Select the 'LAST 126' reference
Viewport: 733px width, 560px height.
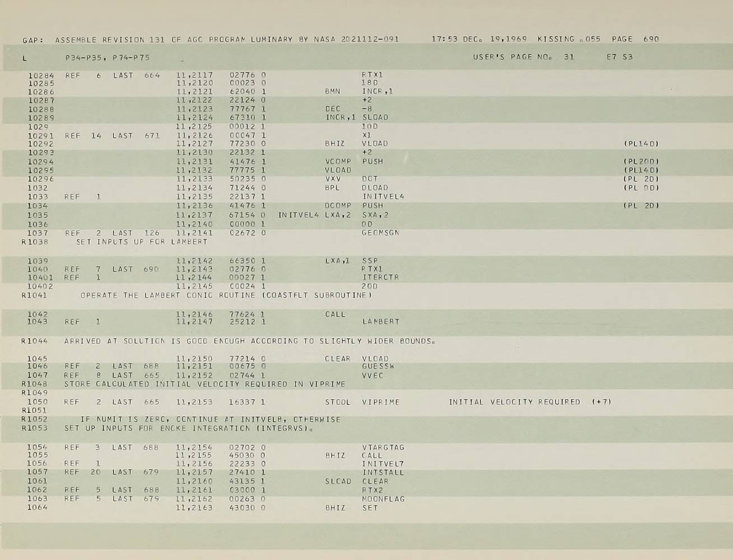coord(136,233)
